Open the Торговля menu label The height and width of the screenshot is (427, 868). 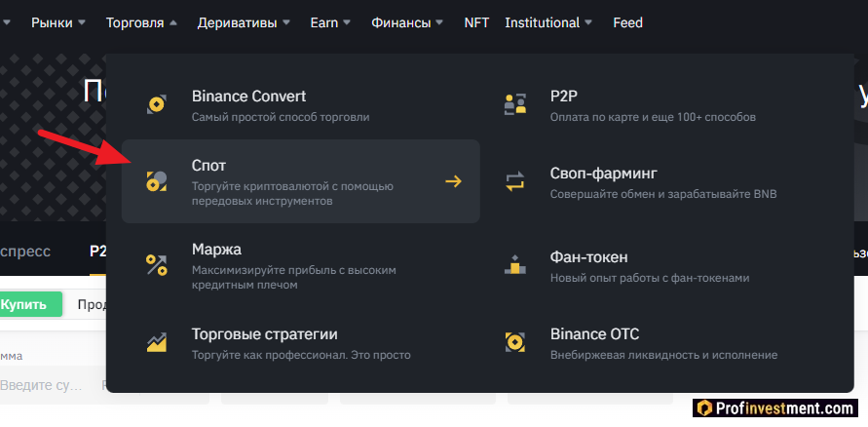(135, 22)
